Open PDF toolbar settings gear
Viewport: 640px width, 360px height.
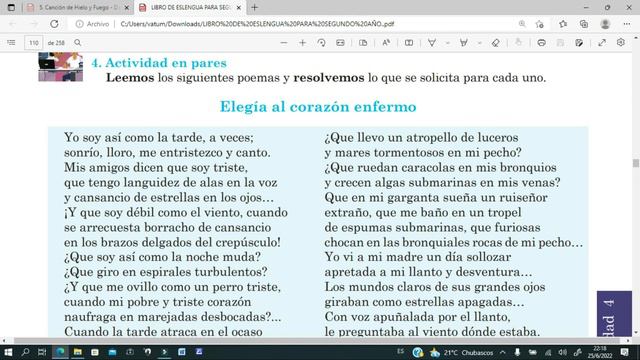pos(621,42)
